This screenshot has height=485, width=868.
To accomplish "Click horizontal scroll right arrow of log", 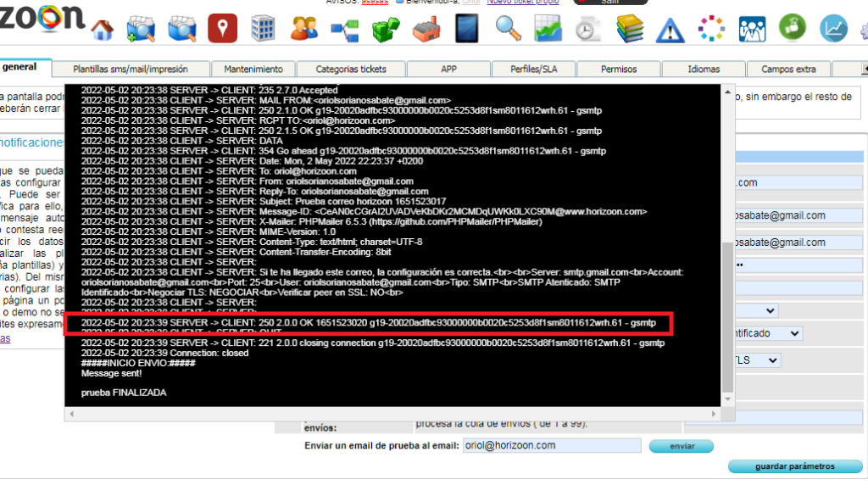I will pyautogui.click(x=714, y=414).
